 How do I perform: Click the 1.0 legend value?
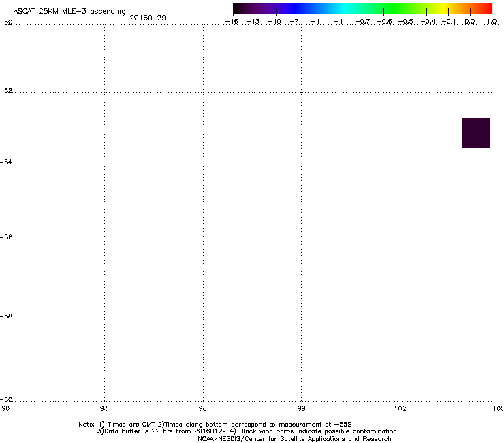tap(492, 22)
